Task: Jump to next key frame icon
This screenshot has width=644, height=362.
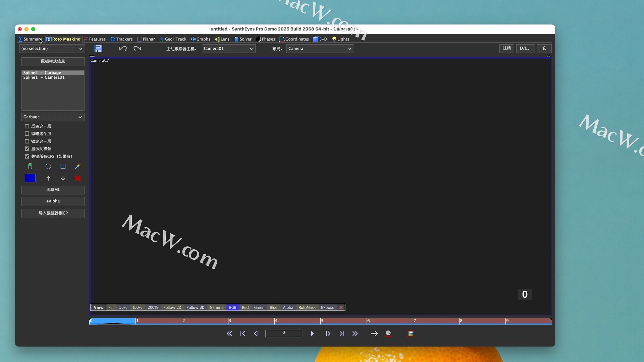Action: 342,334
